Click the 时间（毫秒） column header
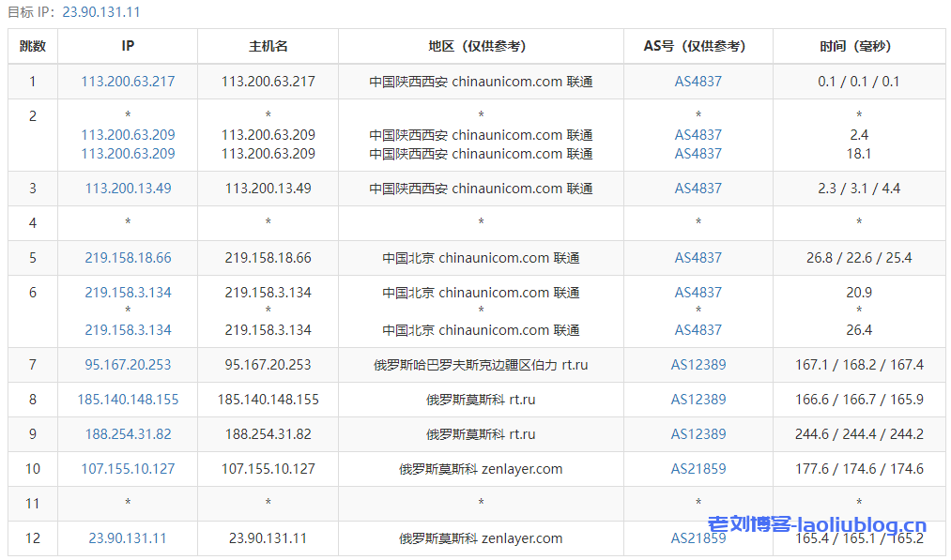951x560 pixels. 858,46
